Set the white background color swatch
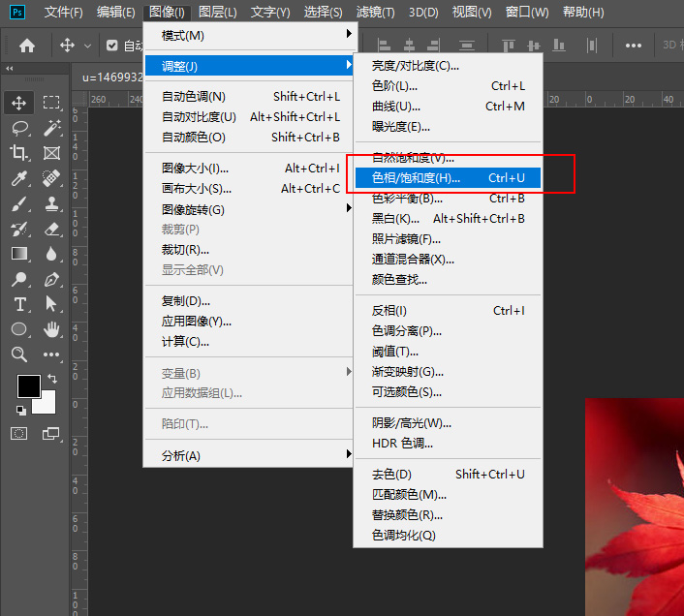This screenshot has width=684, height=616. [x=47, y=405]
